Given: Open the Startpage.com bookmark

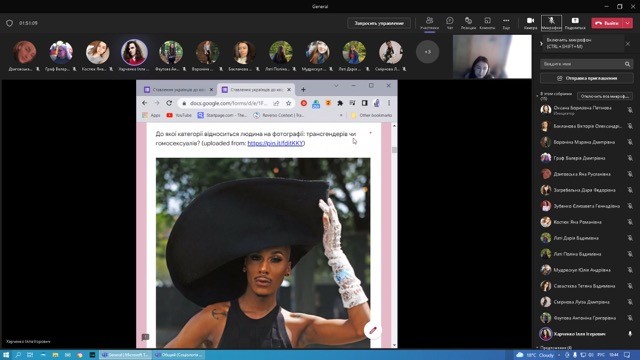Looking at the screenshot, I should point(222,115).
